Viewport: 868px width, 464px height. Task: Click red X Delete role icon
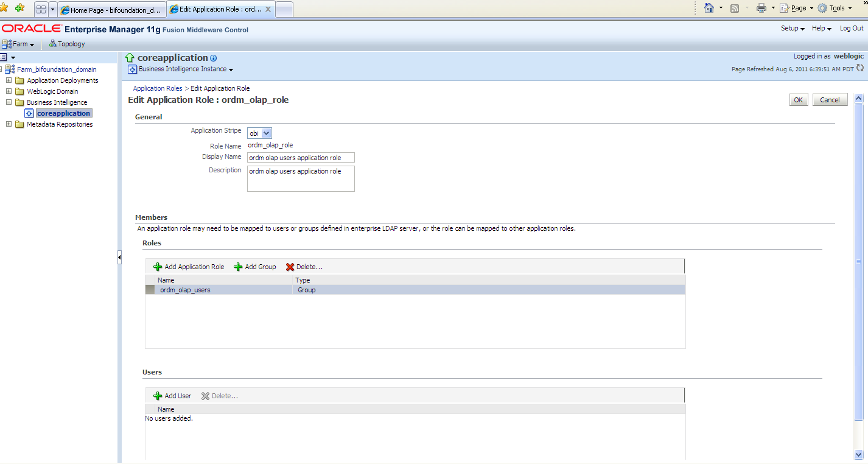pos(290,267)
